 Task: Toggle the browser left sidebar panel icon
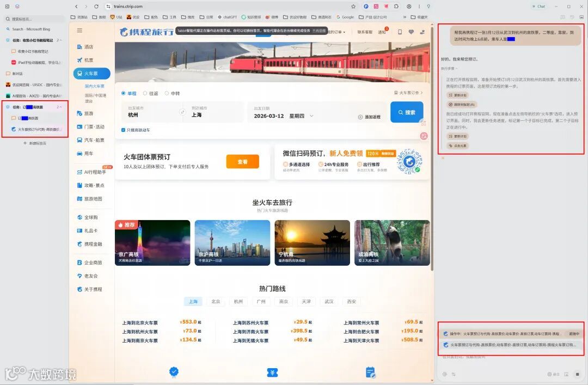pyautogui.click(x=7, y=7)
